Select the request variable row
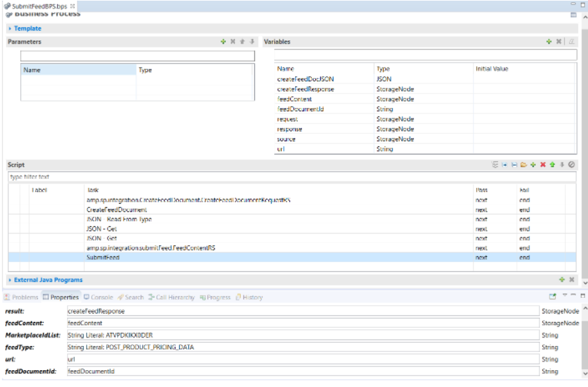 pyautogui.click(x=425, y=119)
